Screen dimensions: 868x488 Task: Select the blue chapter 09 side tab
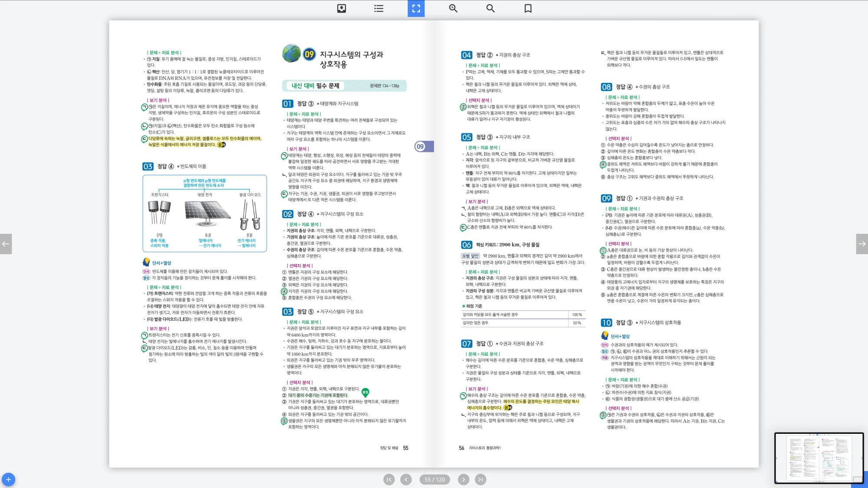(x=424, y=147)
